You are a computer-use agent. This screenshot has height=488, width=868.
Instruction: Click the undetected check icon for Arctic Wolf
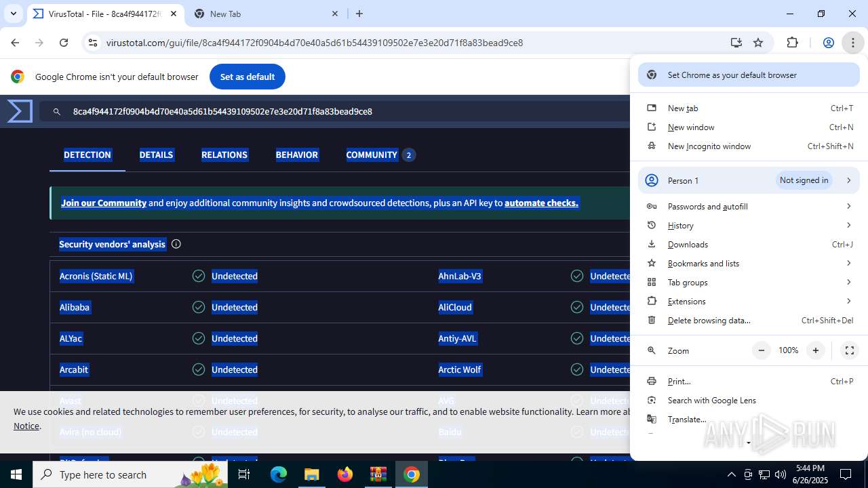pos(577,369)
